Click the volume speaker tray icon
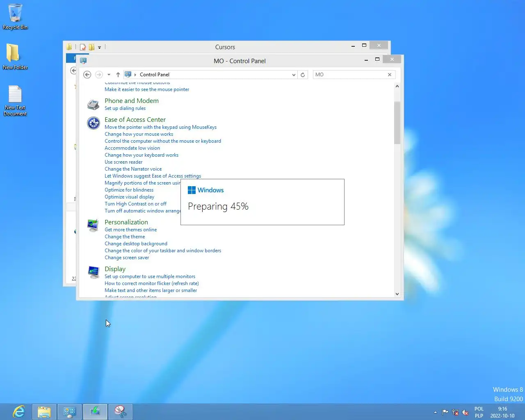Screen dimensions: 525x420 tap(465, 412)
